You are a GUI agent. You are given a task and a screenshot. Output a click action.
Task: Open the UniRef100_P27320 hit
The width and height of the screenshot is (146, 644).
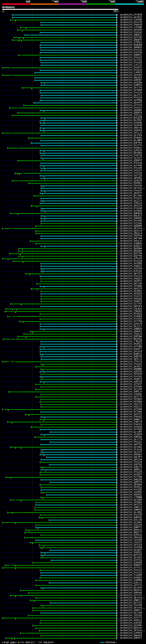tap(131, 60)
